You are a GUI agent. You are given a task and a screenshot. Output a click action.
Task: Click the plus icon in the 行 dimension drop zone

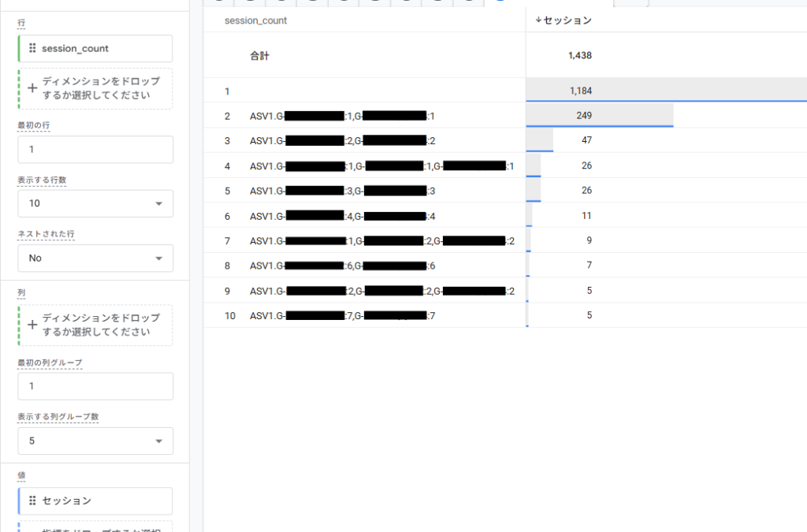[x=34, y=88]
